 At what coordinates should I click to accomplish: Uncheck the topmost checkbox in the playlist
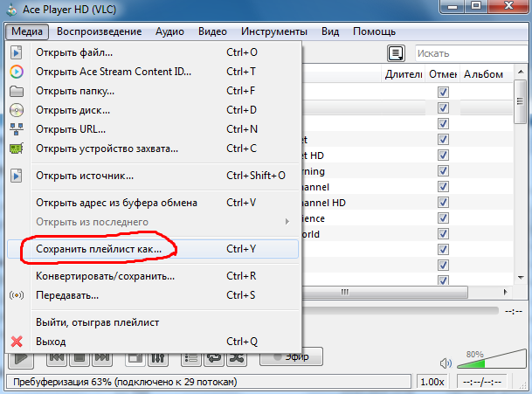[x=443, y=92]
